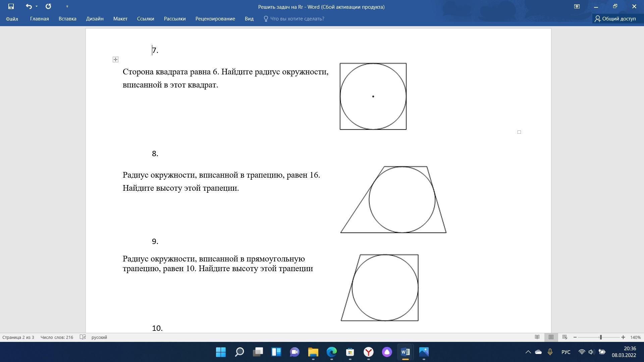Click 'Число слов: 216' word count

pos(57,338)
